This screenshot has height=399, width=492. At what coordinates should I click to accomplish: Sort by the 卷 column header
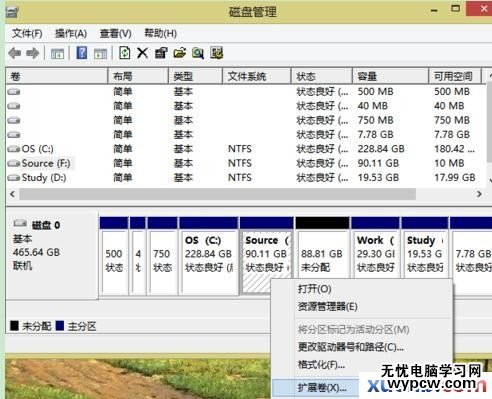(57, 76)
